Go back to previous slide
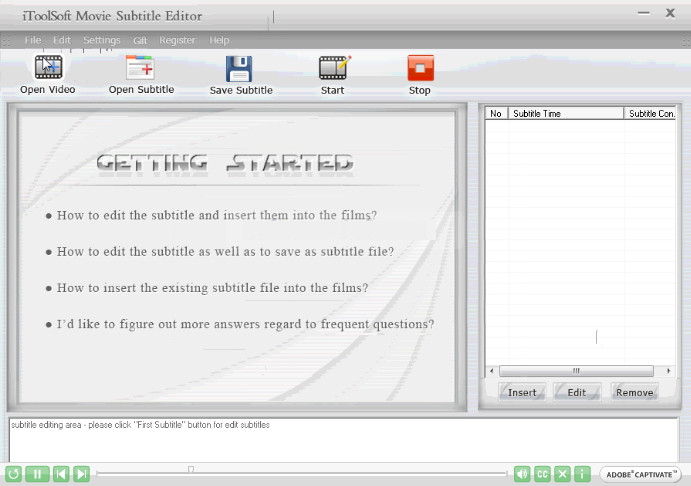Screen dimensions: 691x486 click(x=61, y=474)
